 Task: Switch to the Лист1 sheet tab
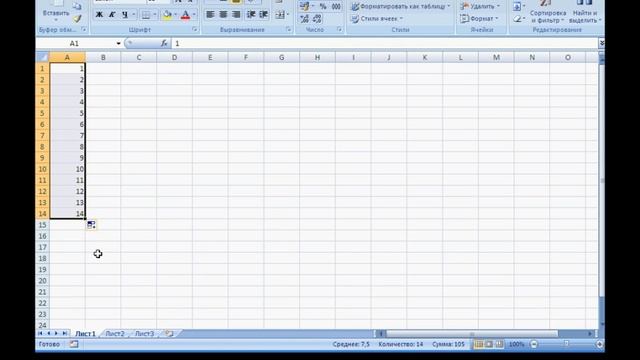85,333
